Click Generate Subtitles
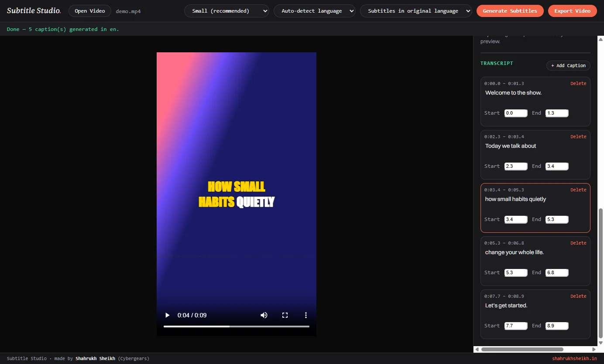 point(510,11)
